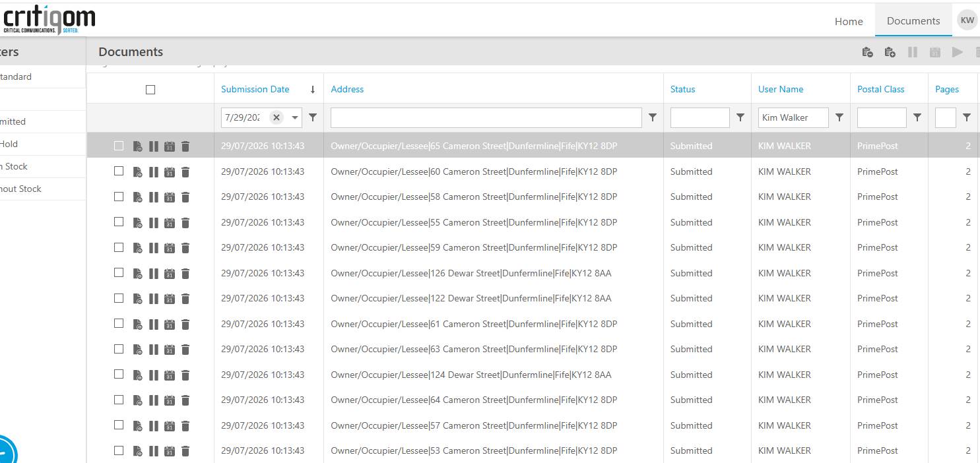Click the Address filter text box

(x=486, y=117)
